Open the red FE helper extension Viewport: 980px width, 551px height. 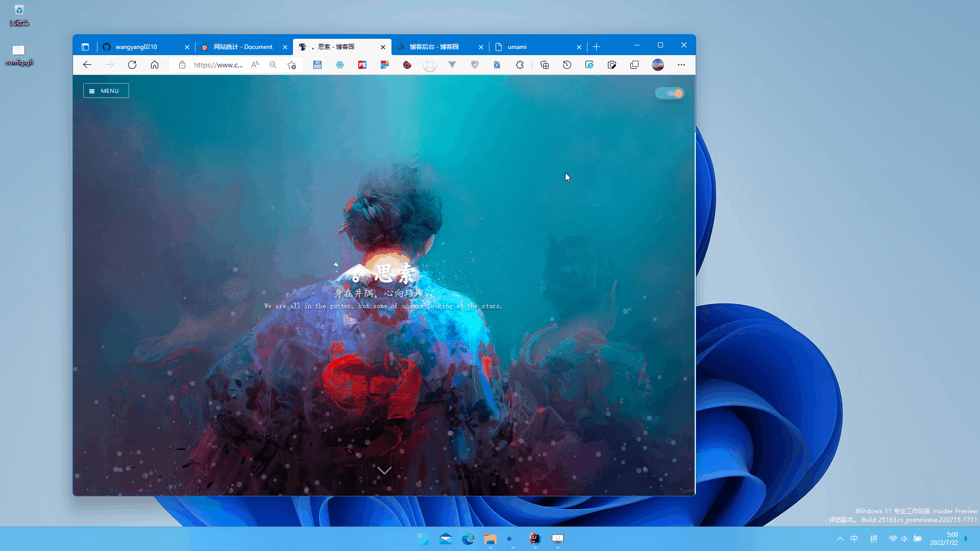point(362,65)
